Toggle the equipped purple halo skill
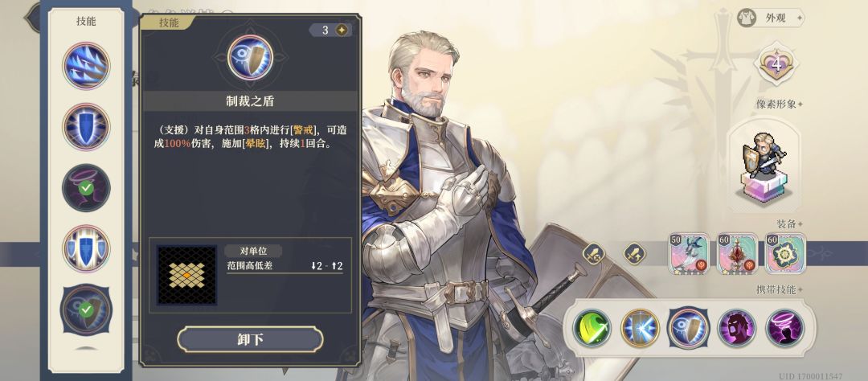This screenshot has width=868, height=381. tap(86, 188)
